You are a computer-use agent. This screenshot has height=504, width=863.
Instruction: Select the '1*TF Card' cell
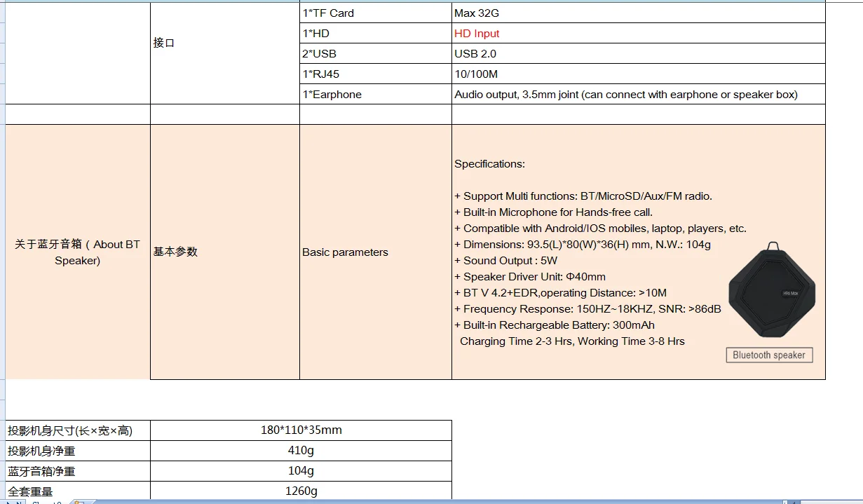tap(376, 13)
